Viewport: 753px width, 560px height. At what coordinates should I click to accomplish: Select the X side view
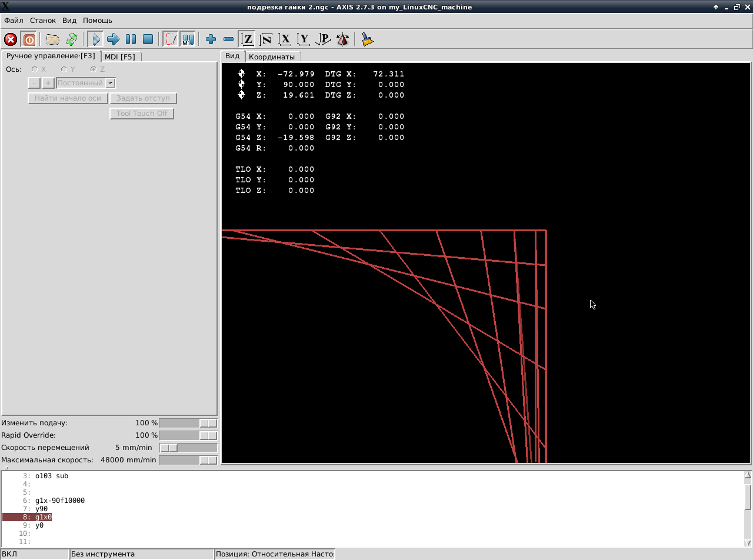(x=285, y=39)
